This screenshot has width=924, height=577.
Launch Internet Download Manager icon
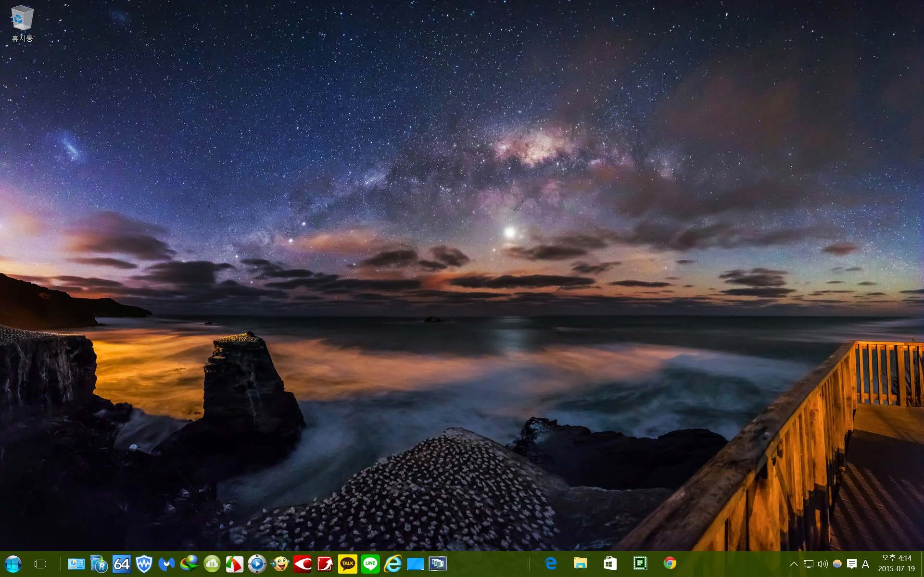[189, 564]
